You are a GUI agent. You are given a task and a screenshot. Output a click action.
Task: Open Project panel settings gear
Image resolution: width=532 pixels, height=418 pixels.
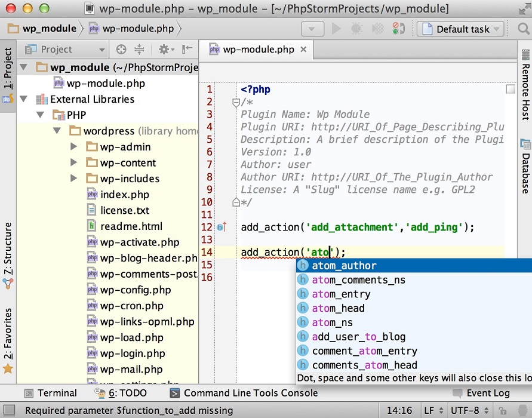tap(163, 50)
